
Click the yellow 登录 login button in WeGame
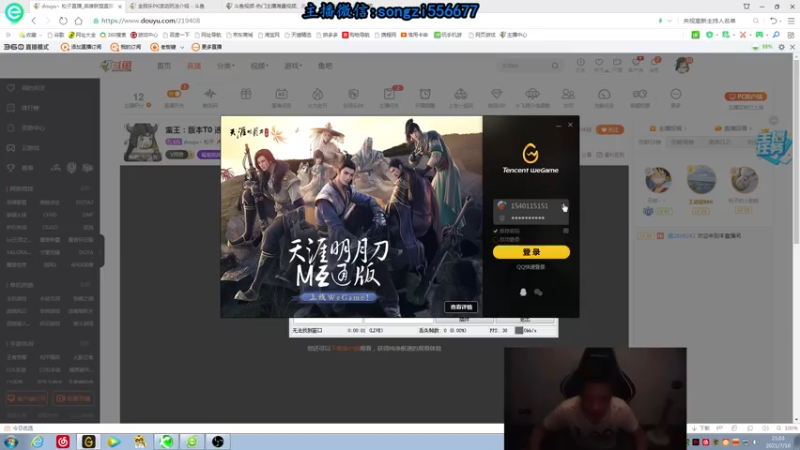pyautogui.click(x=531, y=252)
